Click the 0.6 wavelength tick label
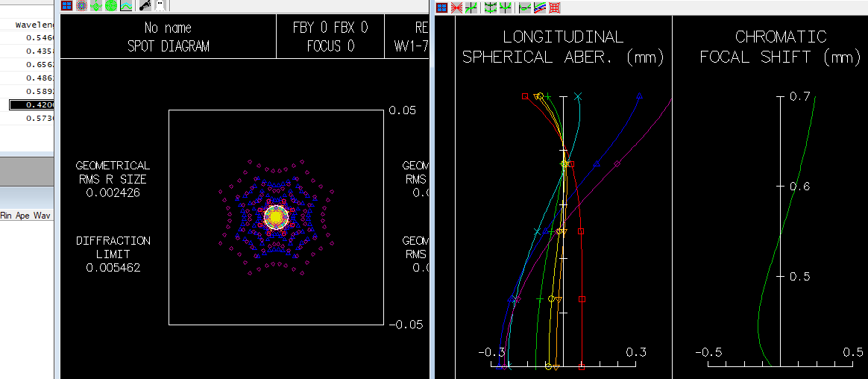The image size is (868, 379). [x=800, y=187]
